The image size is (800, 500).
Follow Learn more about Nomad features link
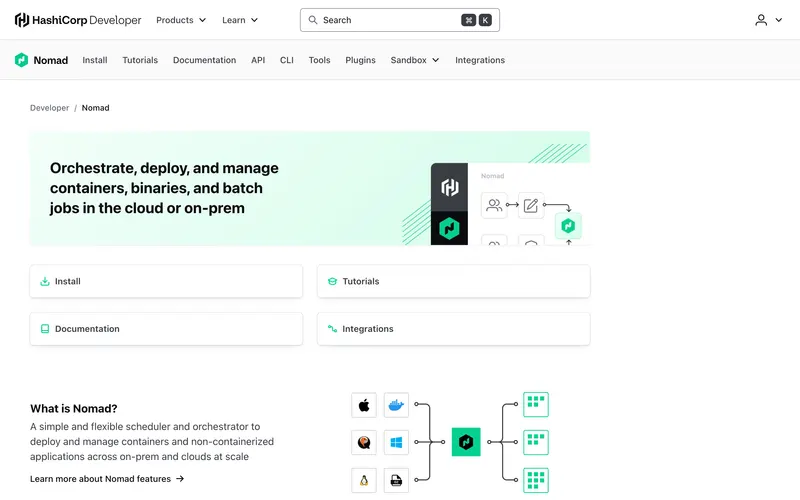(x=107, y=479)
